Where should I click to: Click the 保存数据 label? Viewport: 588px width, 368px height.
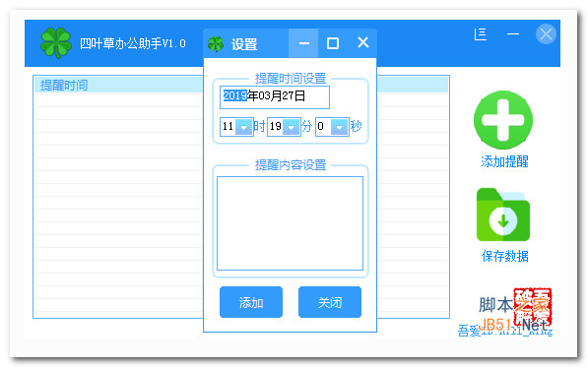tap(504, 257)
